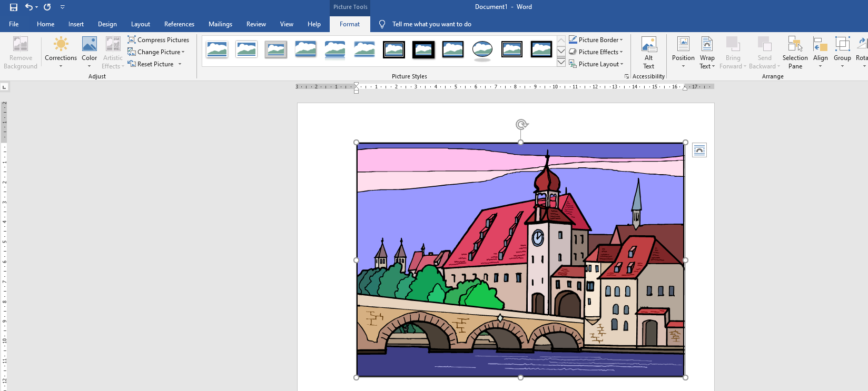868x391 pixels.
Task: Apply the third highlighted picture style thumbnail
Action: click(x=276, y=50)
